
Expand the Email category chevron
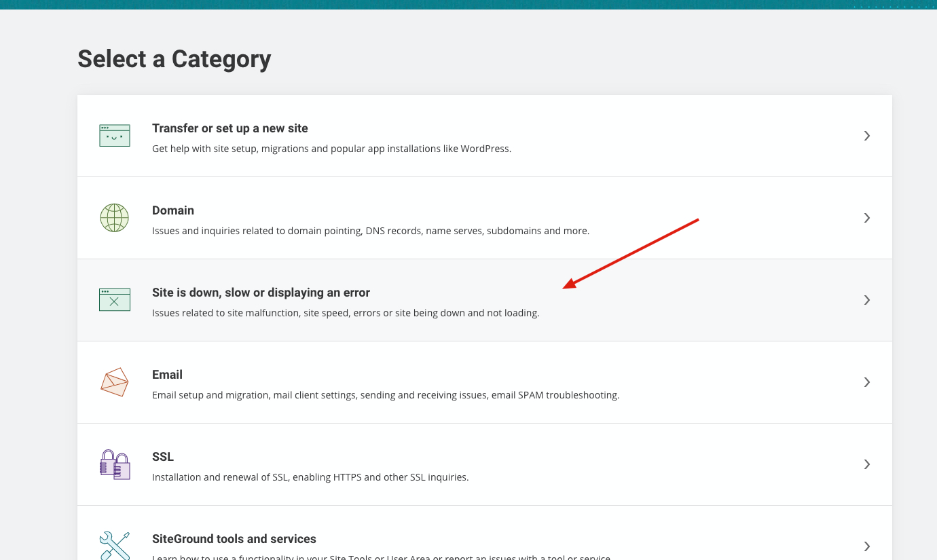coord(866,381)
